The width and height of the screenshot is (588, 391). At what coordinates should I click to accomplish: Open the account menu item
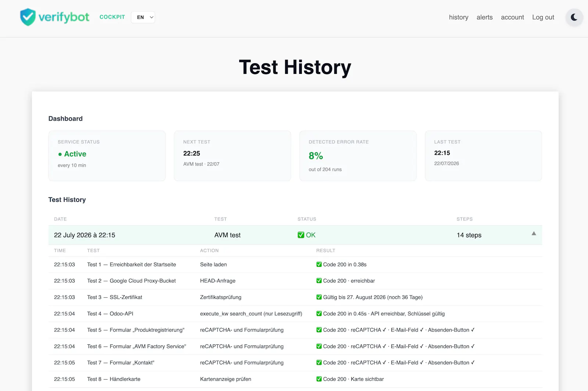click(512, 17)
